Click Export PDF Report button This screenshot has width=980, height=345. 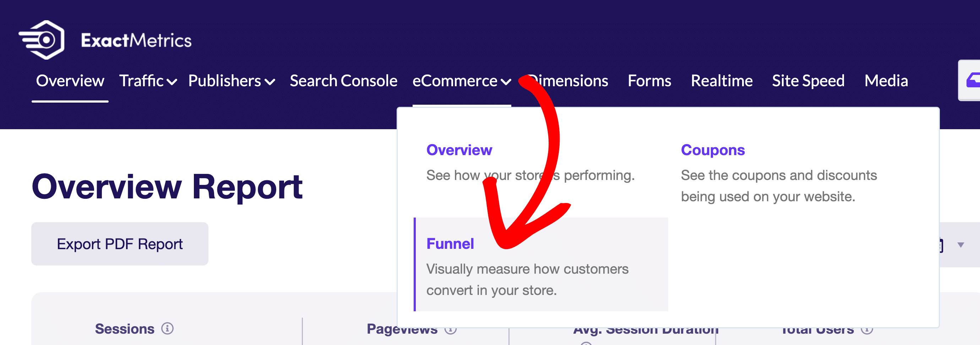(x=120, y=244)
